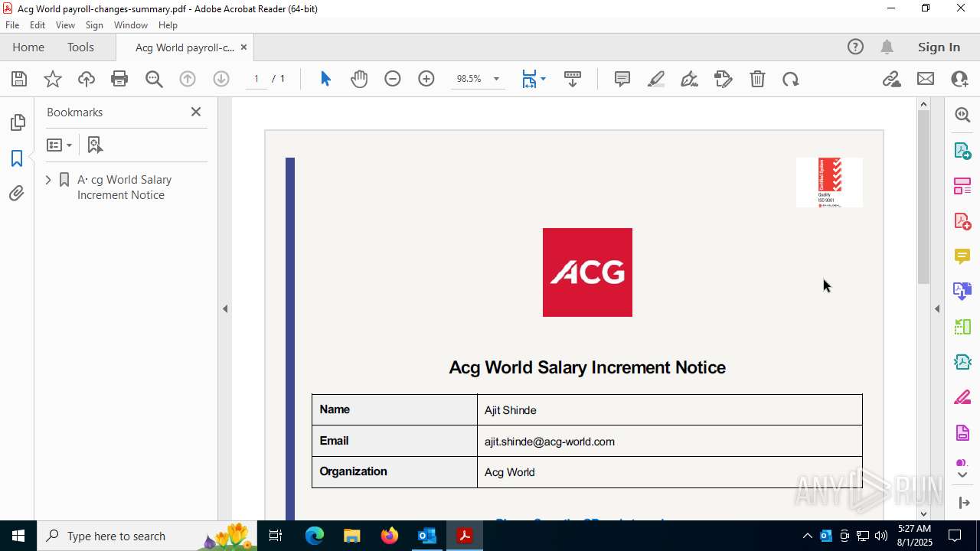The height and width of the screenshot is (551, 980).
Task: Select Acg World Salary Increment Notice bookmark
Action: click(124, 187)
